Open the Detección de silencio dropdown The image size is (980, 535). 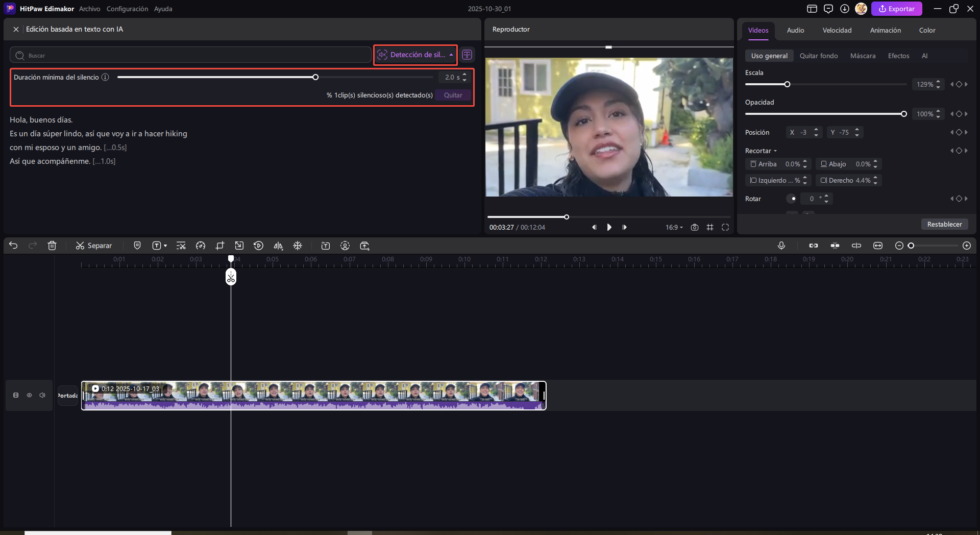coord(415,55)
